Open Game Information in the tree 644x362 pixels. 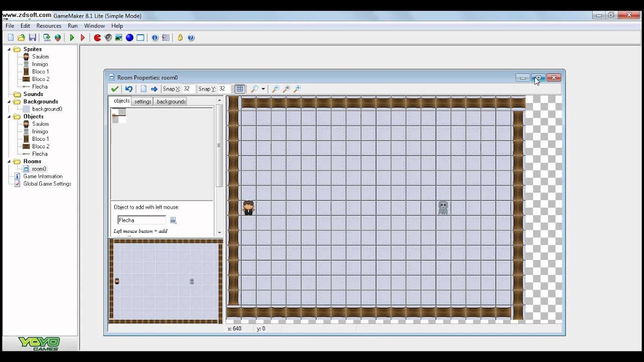pyautogui.click(x=43, y=176)
